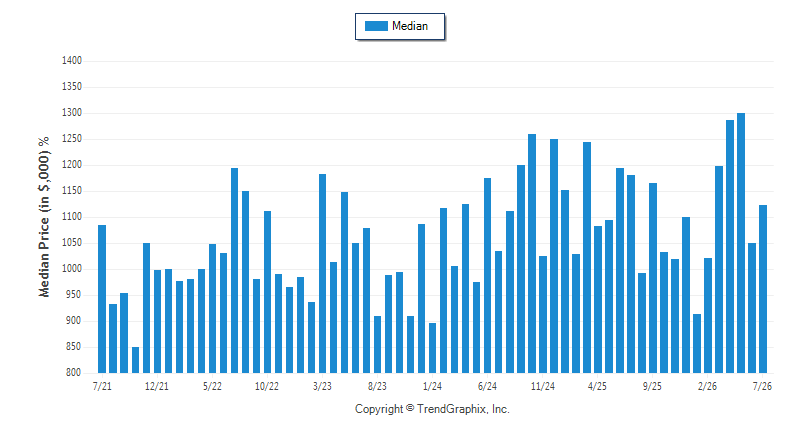
Task: Select the 7/21 x-axis label
Action: click(102, 386)
